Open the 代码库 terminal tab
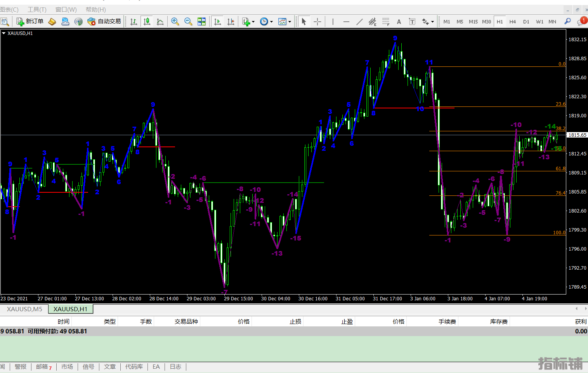 tap(134, 366)
